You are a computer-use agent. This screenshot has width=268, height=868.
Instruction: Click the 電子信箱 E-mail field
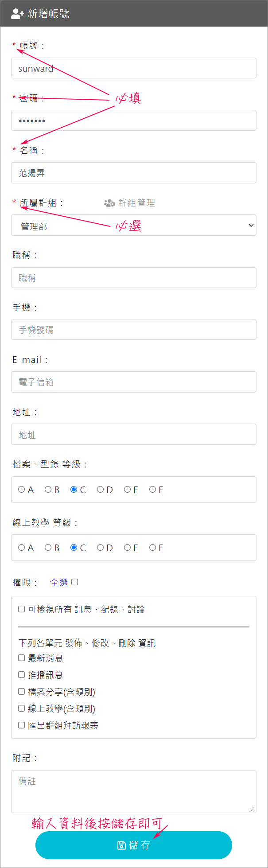tap(134, 382)
